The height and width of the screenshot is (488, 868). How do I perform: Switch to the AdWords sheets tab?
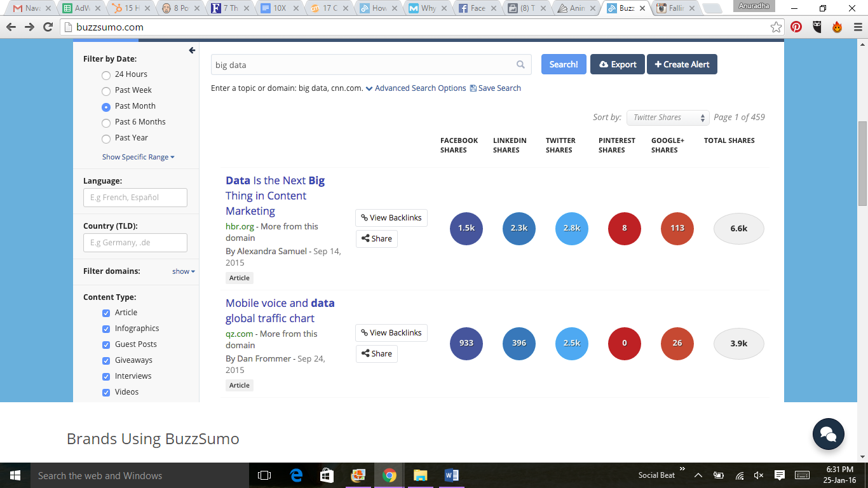[79, 8]
